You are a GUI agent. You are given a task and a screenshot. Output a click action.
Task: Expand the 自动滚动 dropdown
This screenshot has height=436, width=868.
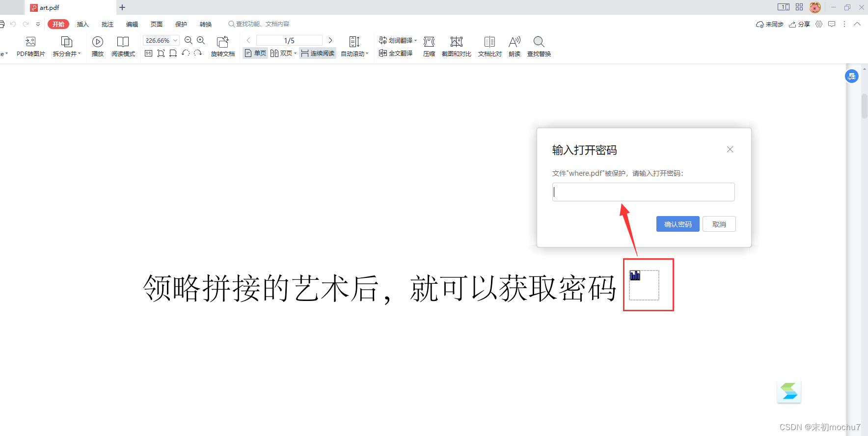[x=367, y=54]
